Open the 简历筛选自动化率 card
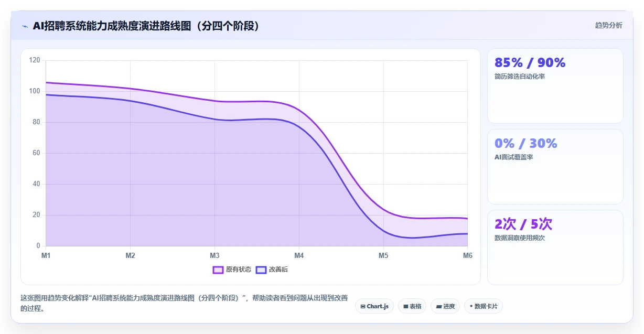This screenshot has width=644, height=334. coord(555,86)
